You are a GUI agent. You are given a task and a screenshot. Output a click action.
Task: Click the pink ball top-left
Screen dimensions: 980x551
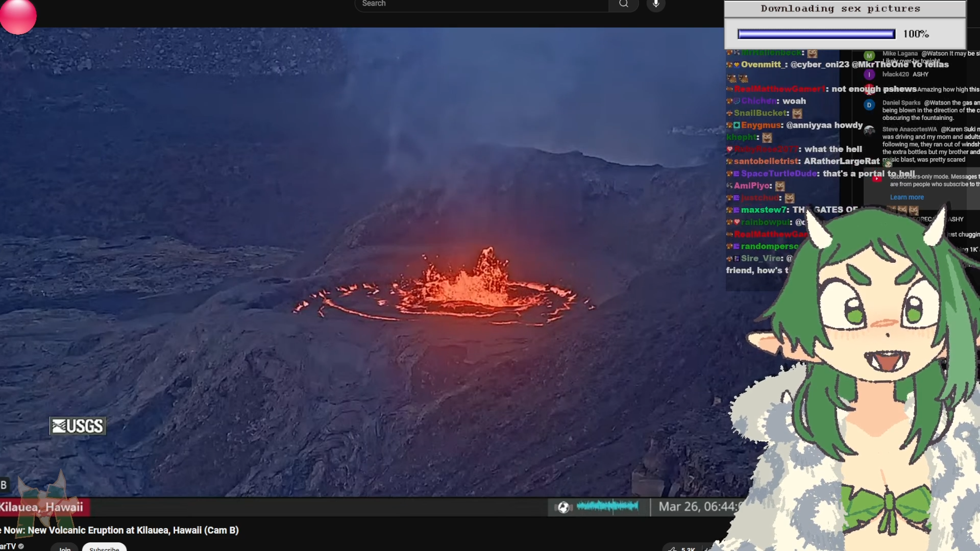(x=18, y=16)
